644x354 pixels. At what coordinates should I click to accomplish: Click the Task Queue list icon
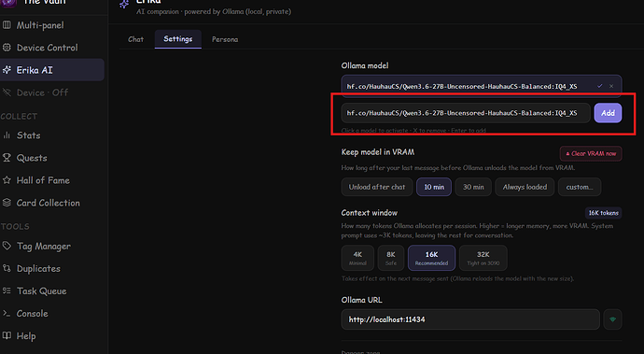click(x=7, y=290)
